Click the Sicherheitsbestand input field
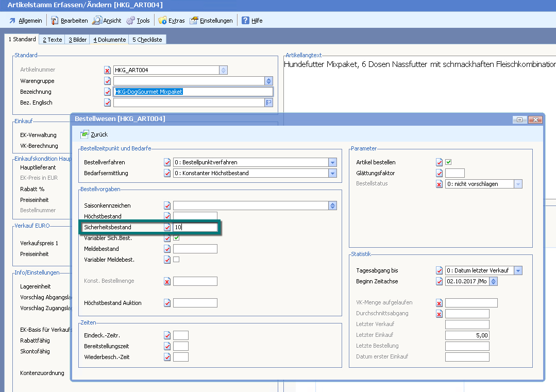Image resolution: width=556 pixels, height=392 pixels. 195,227
